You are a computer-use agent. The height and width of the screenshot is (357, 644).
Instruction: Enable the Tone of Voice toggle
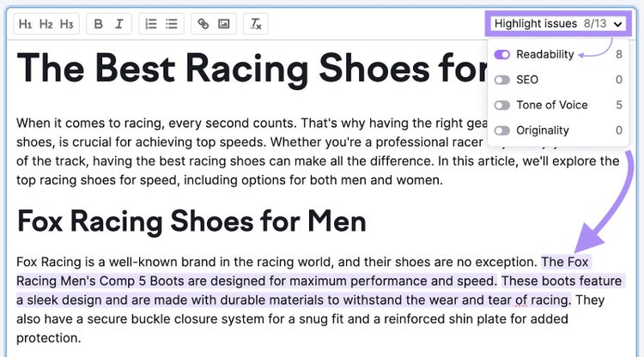click(x=502, y=106)
